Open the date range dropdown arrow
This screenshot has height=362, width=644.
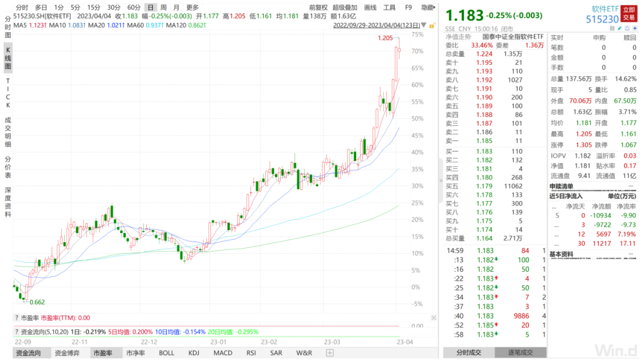(x=424, y=25)
